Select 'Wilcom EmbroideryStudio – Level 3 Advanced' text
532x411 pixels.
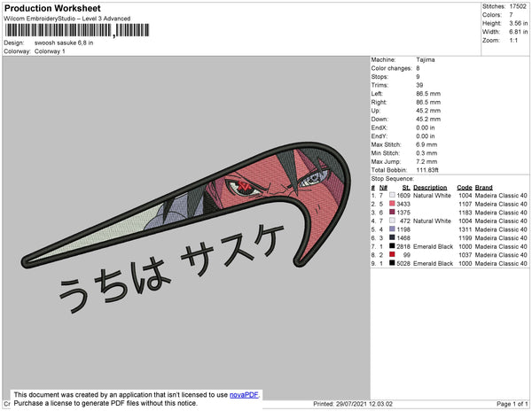click(x=67, y=19)
